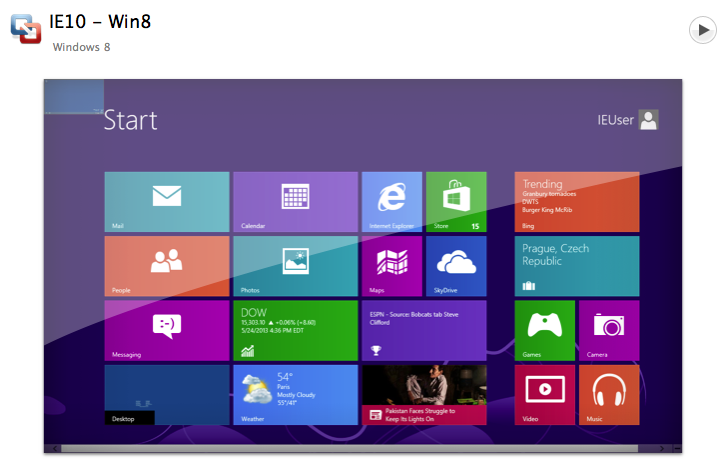Open the Desktop tile
Screen dimensions: 723x471
pyautogui.click(x=167, y=395)
